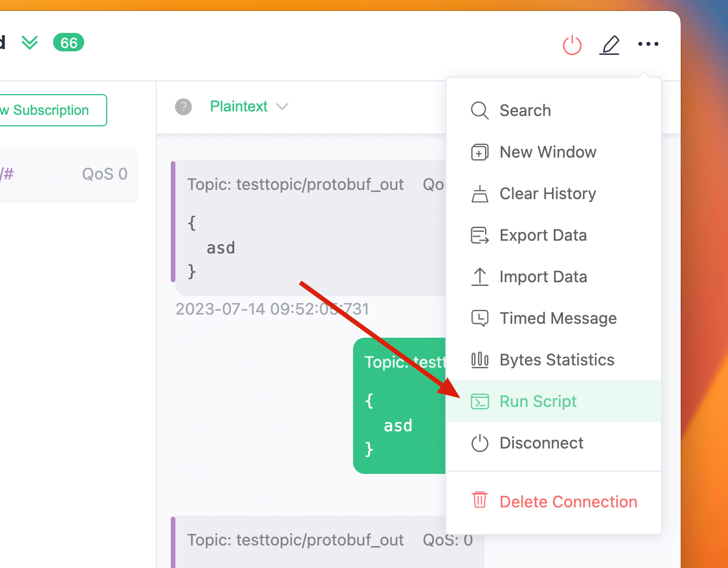Click the red trash Delete Connection icon

click(479, 500)
